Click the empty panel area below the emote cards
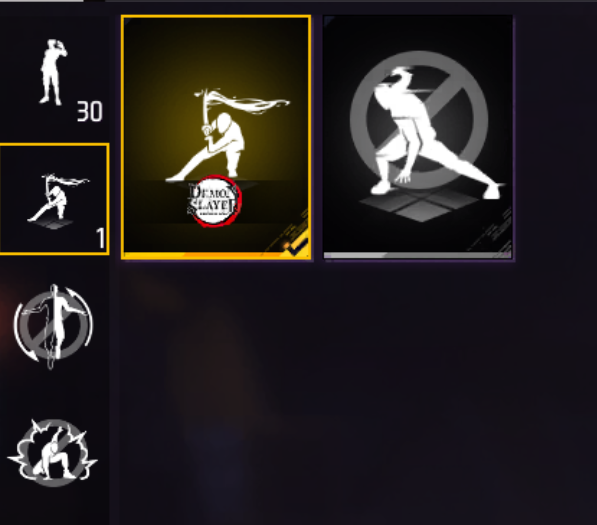597x525 pixels. click(x=354, y=392)
